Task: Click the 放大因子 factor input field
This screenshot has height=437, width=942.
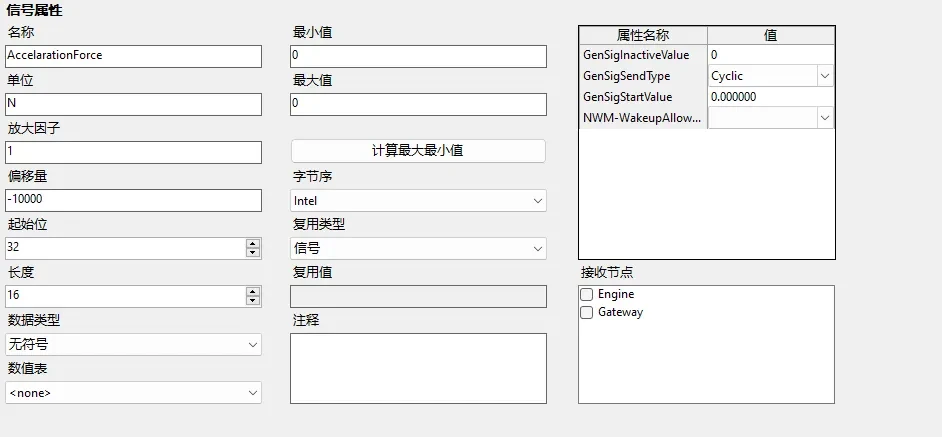Action: coord(133,152)
